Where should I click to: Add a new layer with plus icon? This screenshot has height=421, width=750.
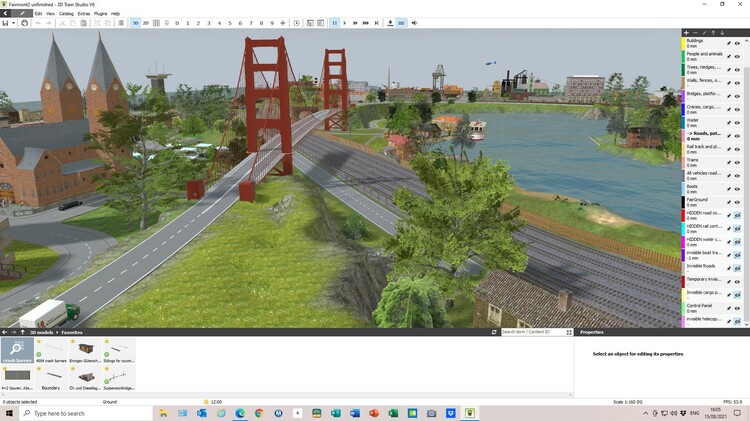pyautogui.click(x=685, y=33)
